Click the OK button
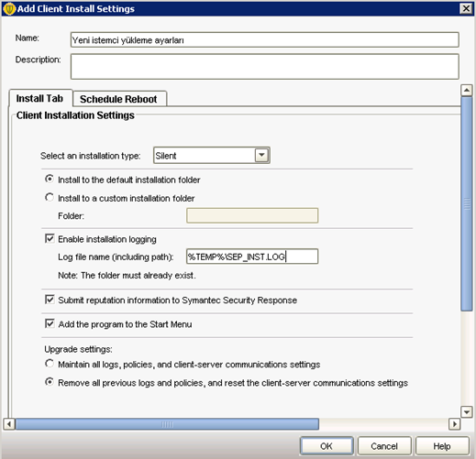Screen dimensions: 476x459 click(327, 446)
